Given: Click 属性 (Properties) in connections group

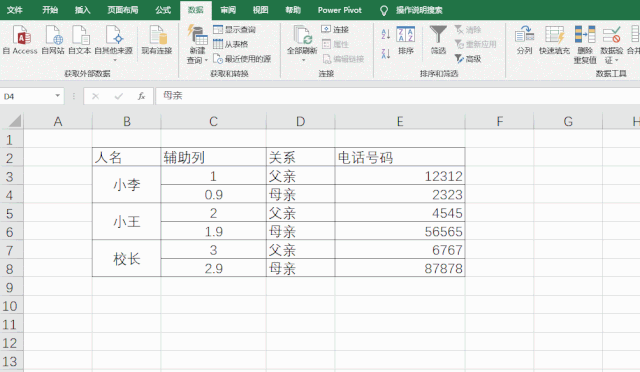Looking at the screenshot, I should pyautogui.click(x=335, y=44).
